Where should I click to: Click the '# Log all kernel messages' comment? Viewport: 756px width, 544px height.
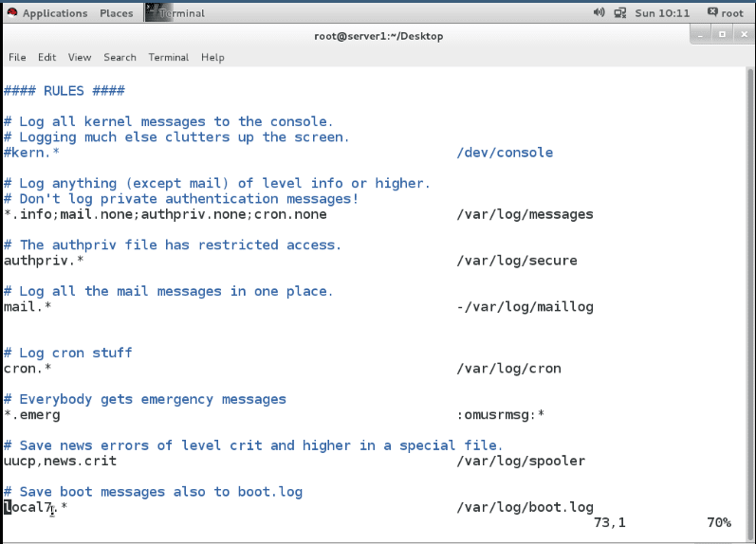click(168, 121)
